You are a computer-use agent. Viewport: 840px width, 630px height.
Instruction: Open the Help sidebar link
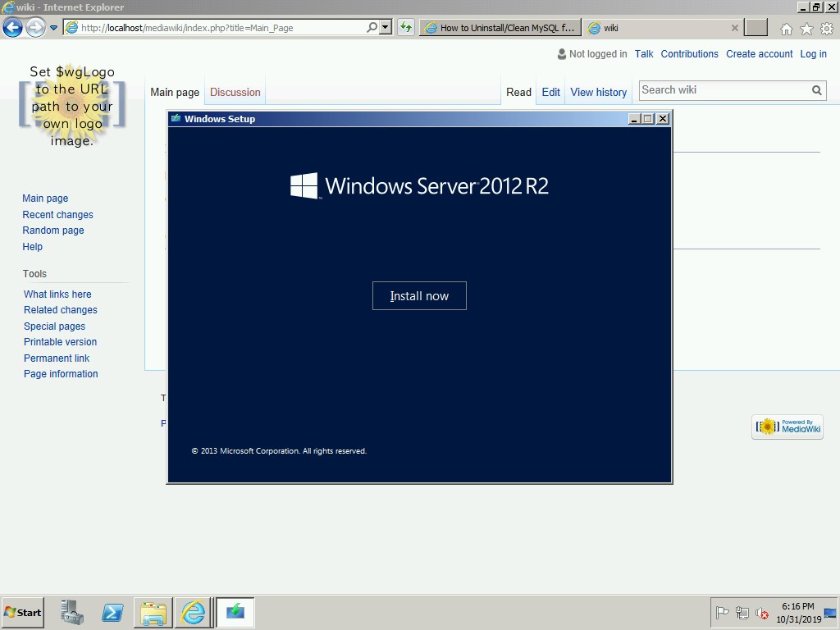point(32,246)
